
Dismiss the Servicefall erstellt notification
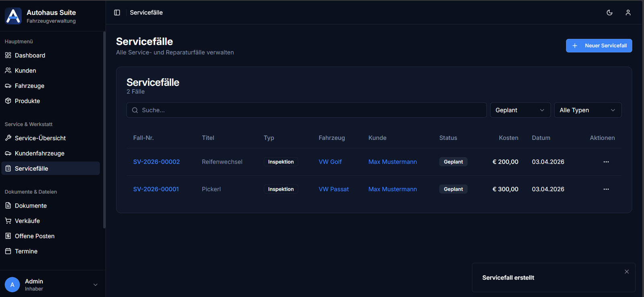click(627, 272)
